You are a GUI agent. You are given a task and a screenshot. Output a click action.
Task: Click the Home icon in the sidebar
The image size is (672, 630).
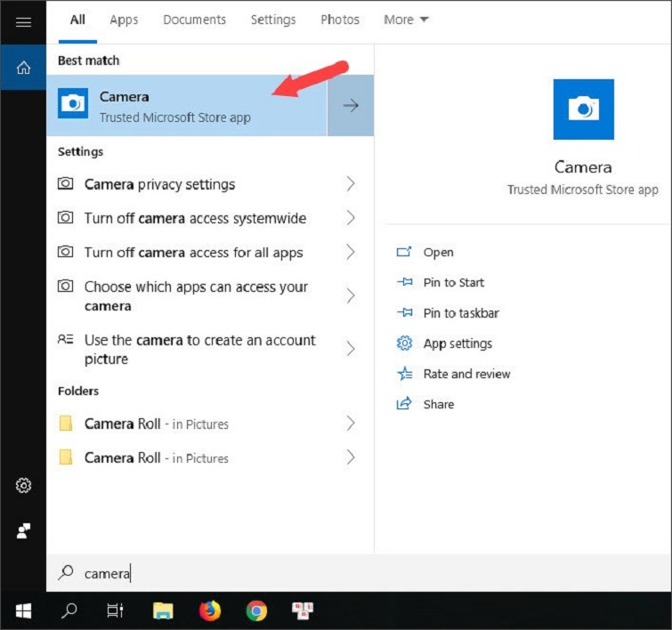click(x=23, y=68)
